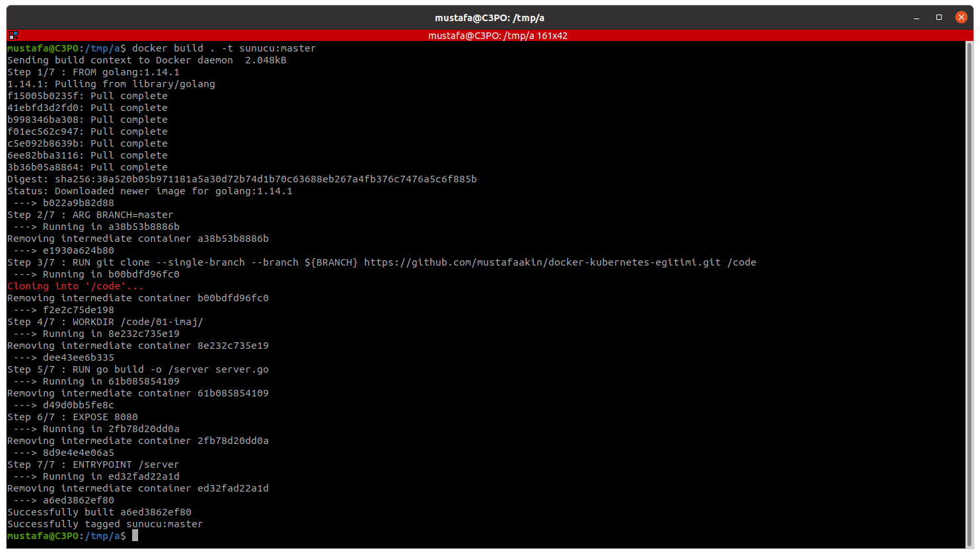This screenshot has height=555, width=980.
Task: Click the command line 'docker build . -t sunucu:master'
Action: pyautogui.click(x=224, y=48)
